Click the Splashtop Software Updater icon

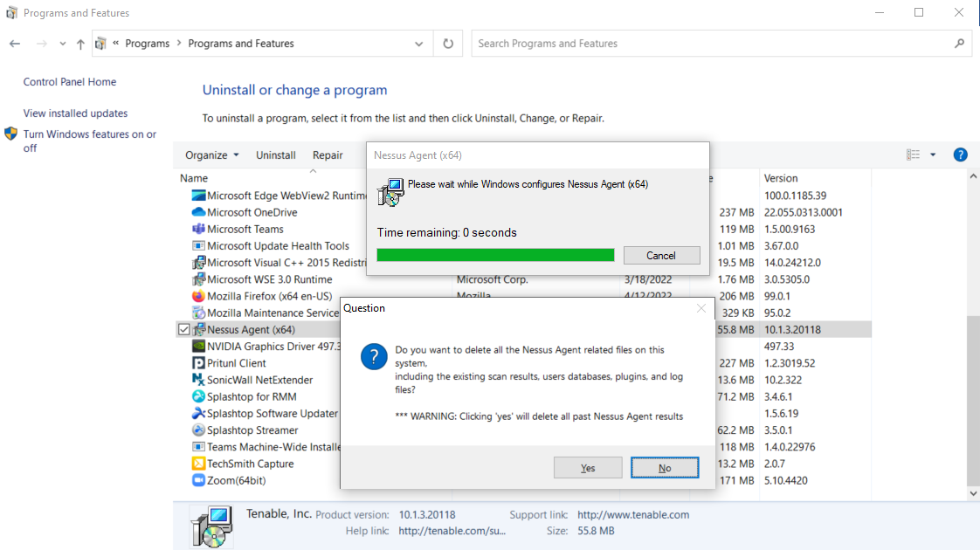click(x=198, y=413)
